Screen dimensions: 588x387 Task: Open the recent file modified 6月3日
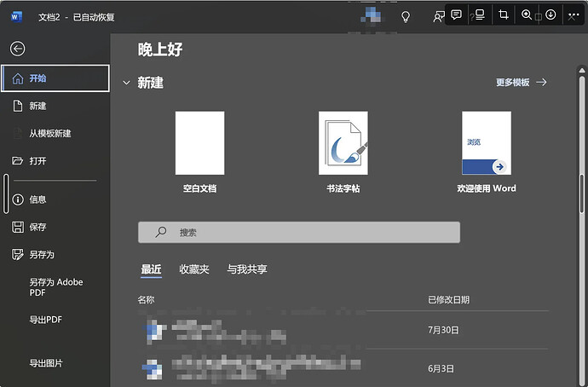point(343,368)
